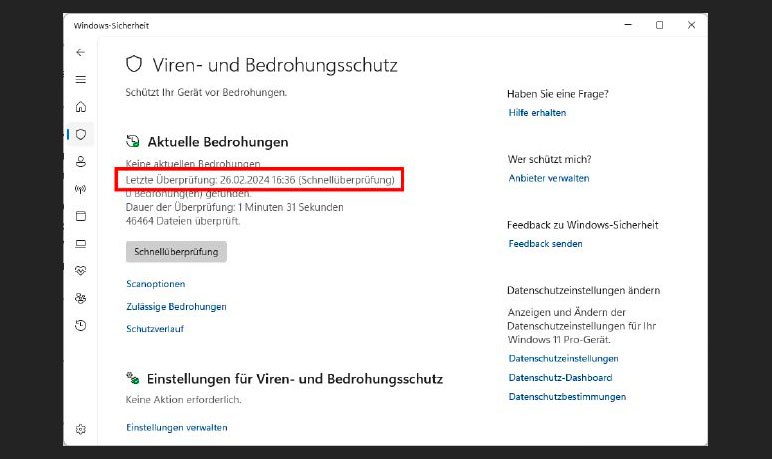
Task: Open the hamburger navigation menu
Action: pyautogui.click(x=81, y=79)
